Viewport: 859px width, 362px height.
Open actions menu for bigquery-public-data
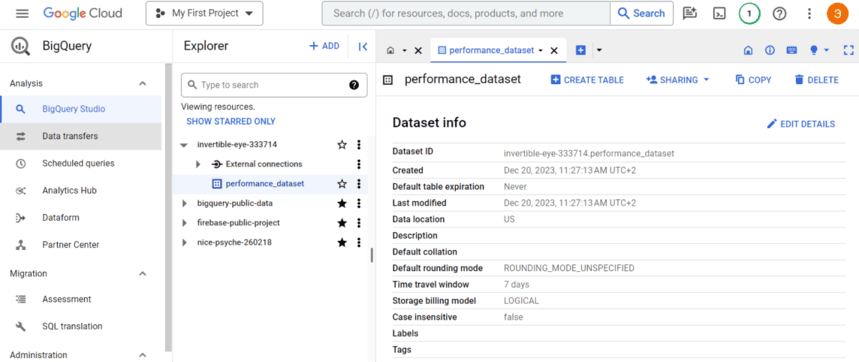pos(359,203)
